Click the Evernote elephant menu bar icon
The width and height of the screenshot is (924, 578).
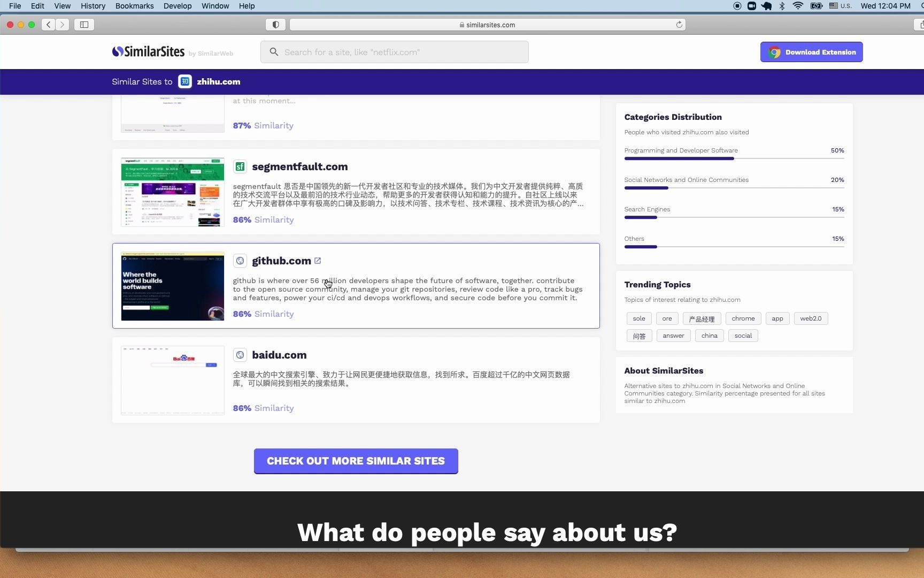(x=766, y=6)
